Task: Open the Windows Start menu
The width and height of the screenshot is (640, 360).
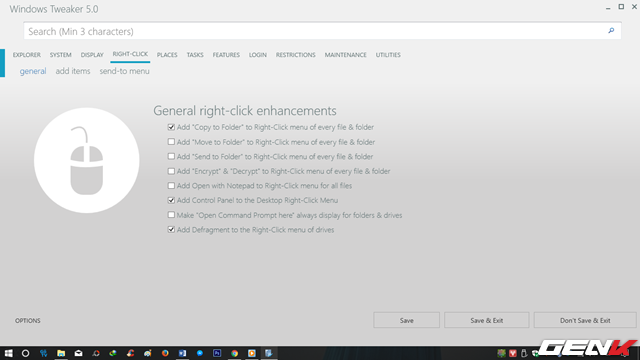Action: point(9,353)
